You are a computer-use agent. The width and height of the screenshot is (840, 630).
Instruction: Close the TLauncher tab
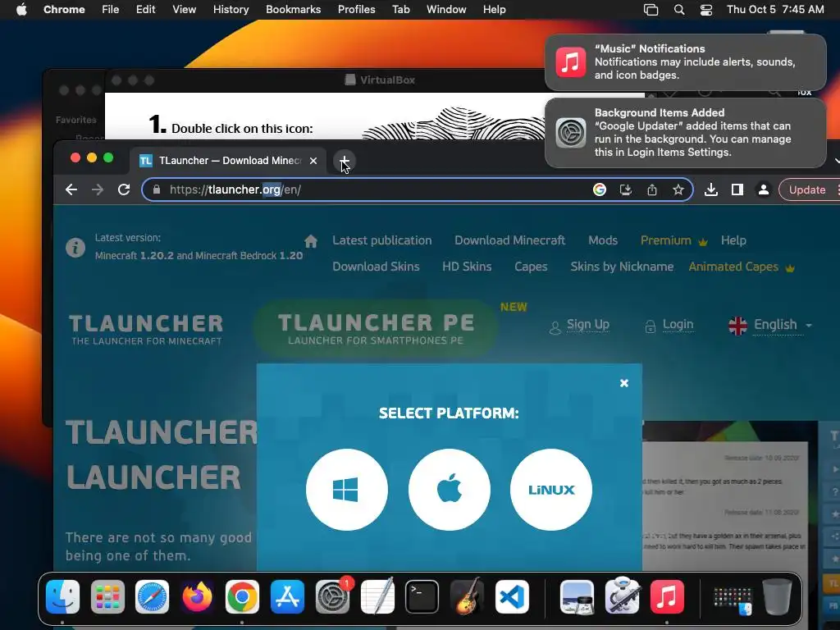click(x=313, y=161)
